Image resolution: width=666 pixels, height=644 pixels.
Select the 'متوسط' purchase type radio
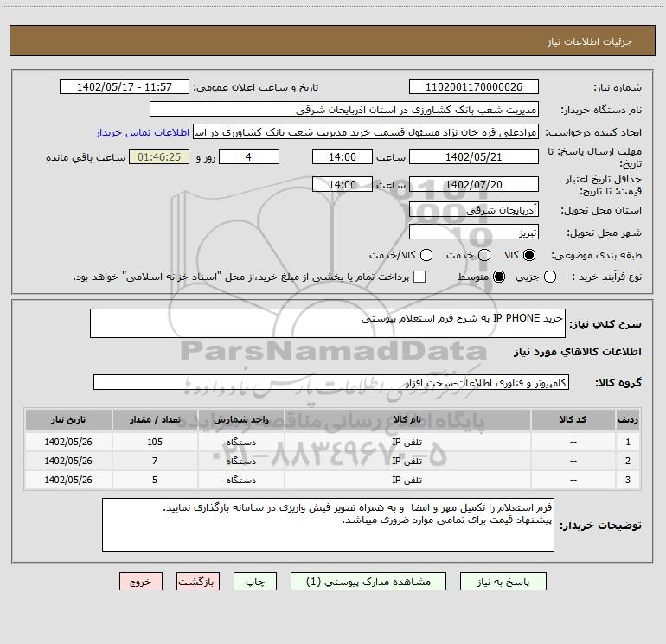coord(499,277)
